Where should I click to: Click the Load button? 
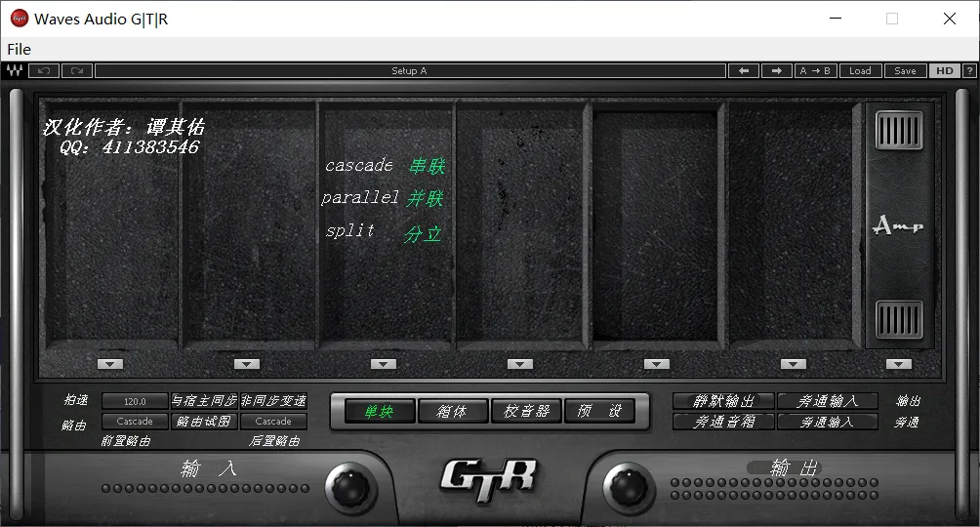860,70
